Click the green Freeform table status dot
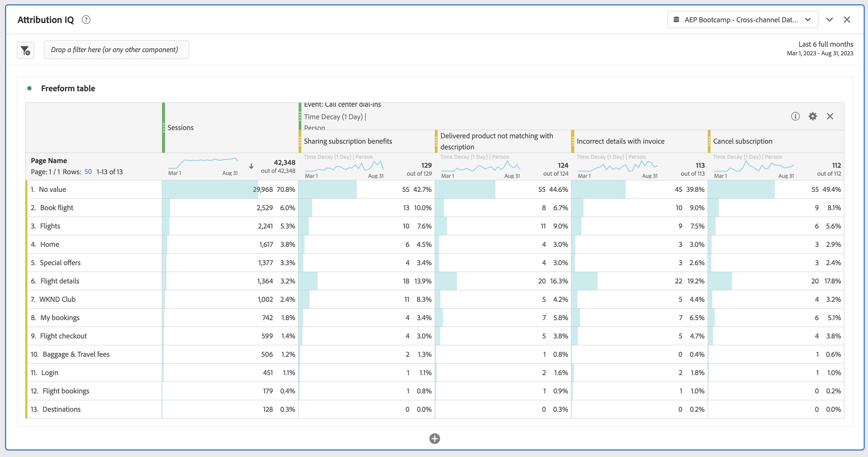 coord(29,88)
